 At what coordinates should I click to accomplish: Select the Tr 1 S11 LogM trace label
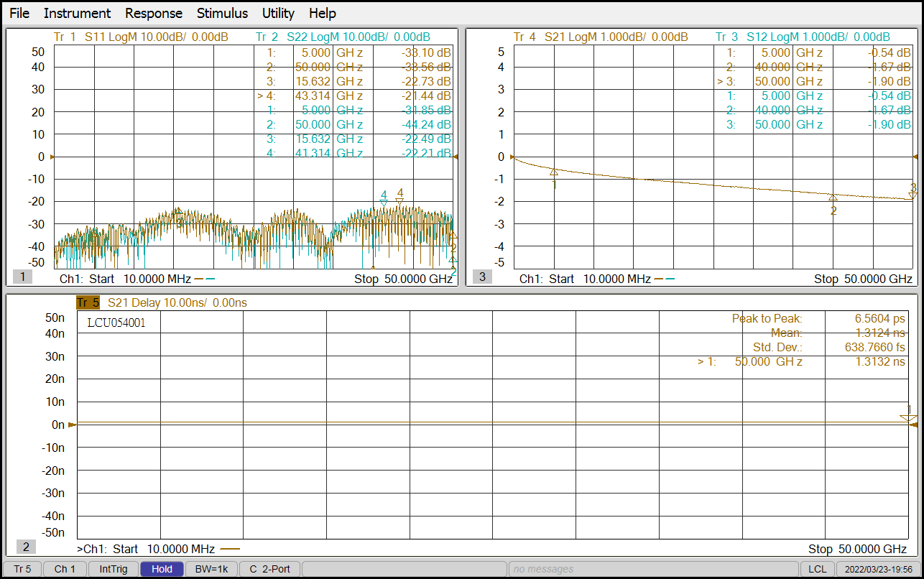click(141, 37)
